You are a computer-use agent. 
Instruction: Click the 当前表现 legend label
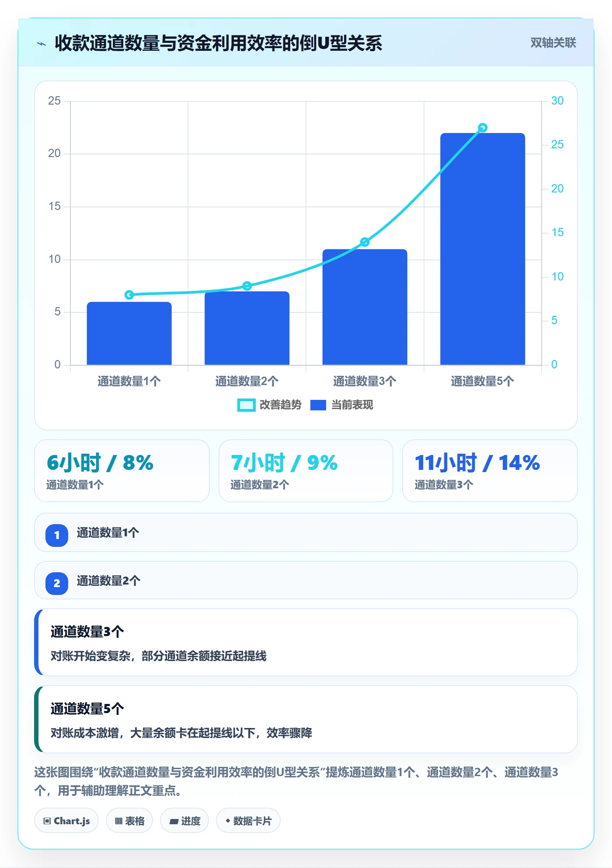tap(352, 405)
